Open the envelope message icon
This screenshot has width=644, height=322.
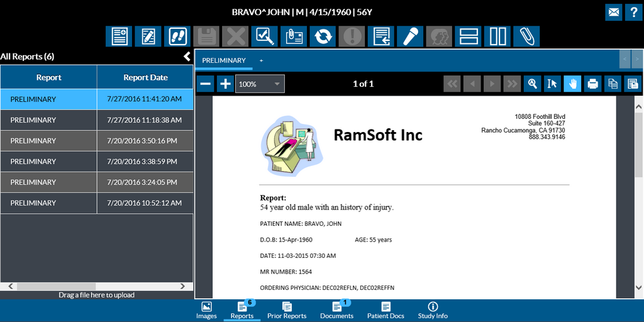pos(614,12)
